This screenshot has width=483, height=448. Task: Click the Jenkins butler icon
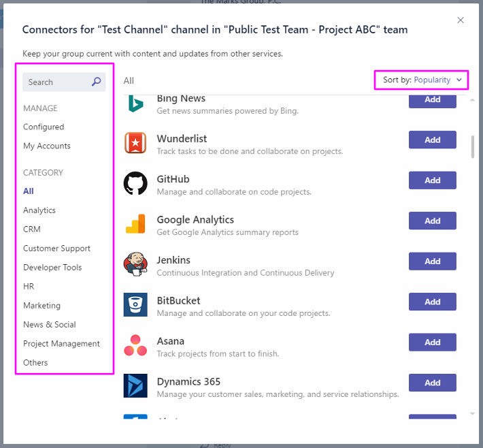[135, 264]
